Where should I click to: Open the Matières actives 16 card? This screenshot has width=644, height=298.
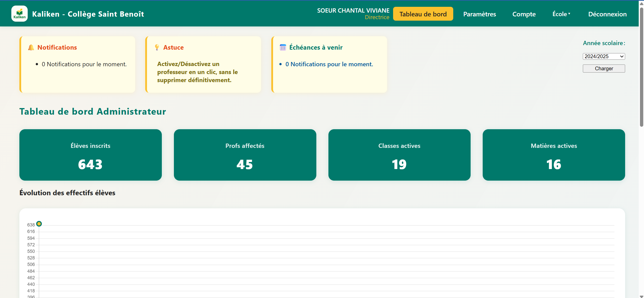(x=554, y=155)
